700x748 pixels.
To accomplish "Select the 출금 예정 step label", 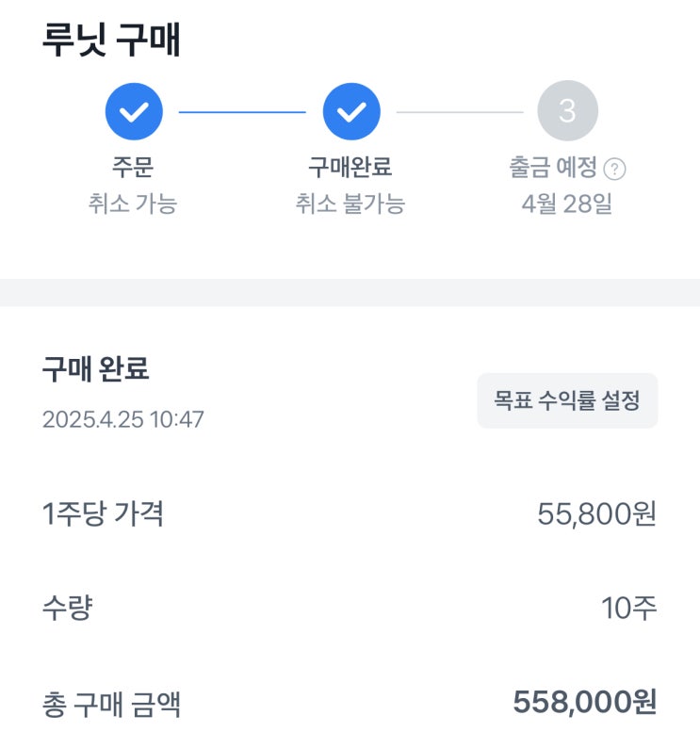I will 553,168.
